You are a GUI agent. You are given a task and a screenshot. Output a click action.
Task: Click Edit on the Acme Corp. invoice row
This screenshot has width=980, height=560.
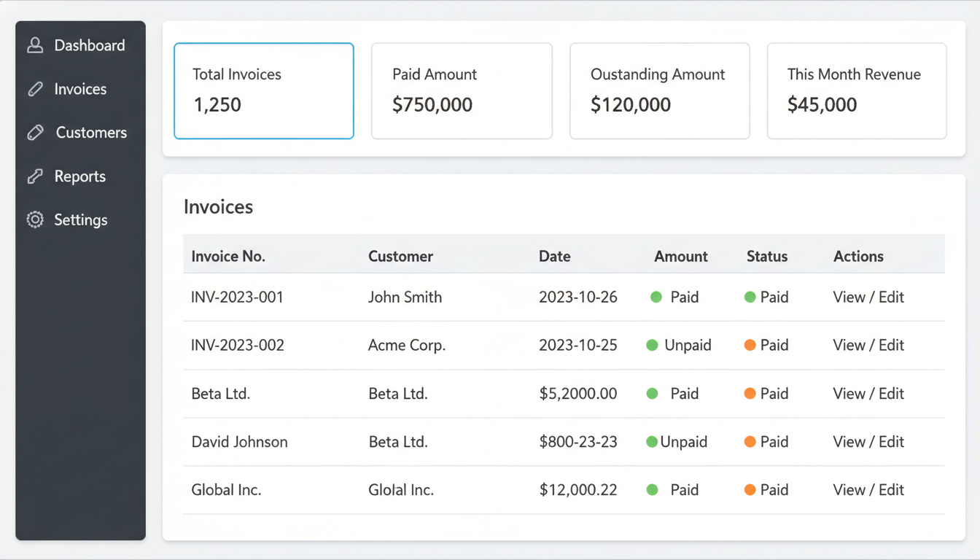(891, 345)
